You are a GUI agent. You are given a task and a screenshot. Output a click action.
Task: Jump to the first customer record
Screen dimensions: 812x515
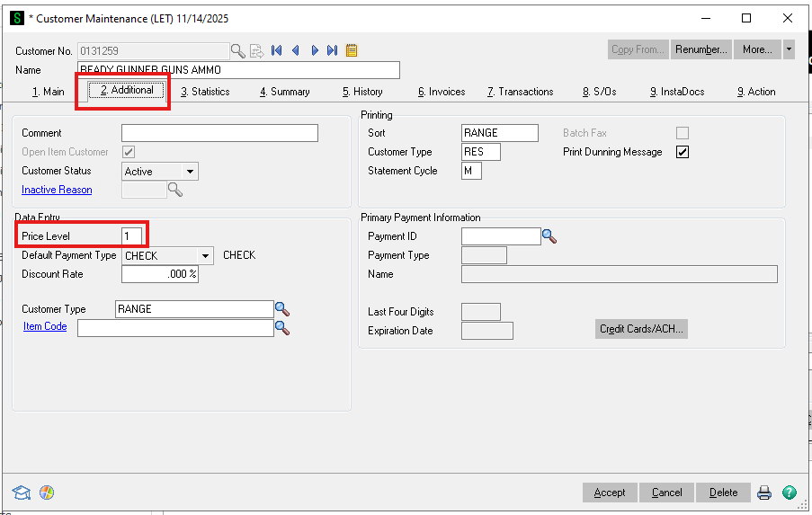pyautogui.click(x=277, y=50)
